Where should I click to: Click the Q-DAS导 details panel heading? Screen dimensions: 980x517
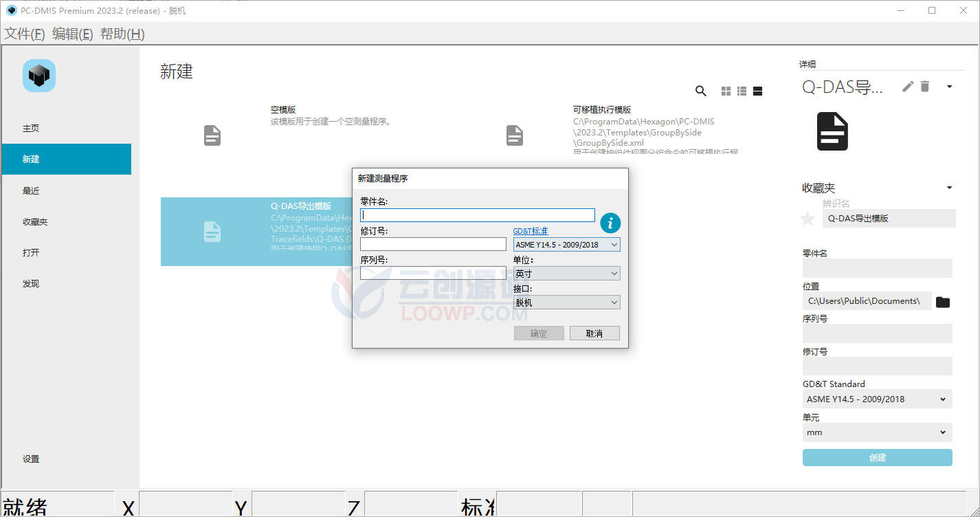pyautogui.click(x=843, y=87)
